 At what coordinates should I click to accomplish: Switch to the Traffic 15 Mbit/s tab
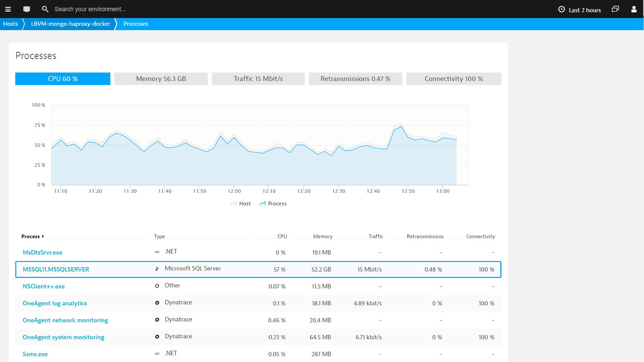point(258,79)
